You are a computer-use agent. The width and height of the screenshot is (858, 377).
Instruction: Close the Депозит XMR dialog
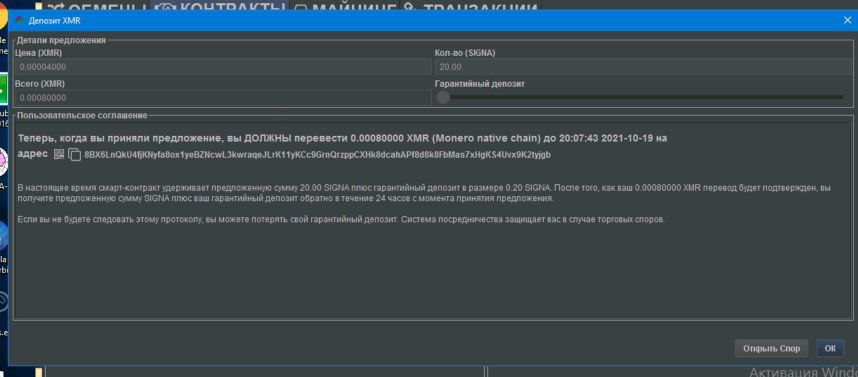tap(847, 20)
